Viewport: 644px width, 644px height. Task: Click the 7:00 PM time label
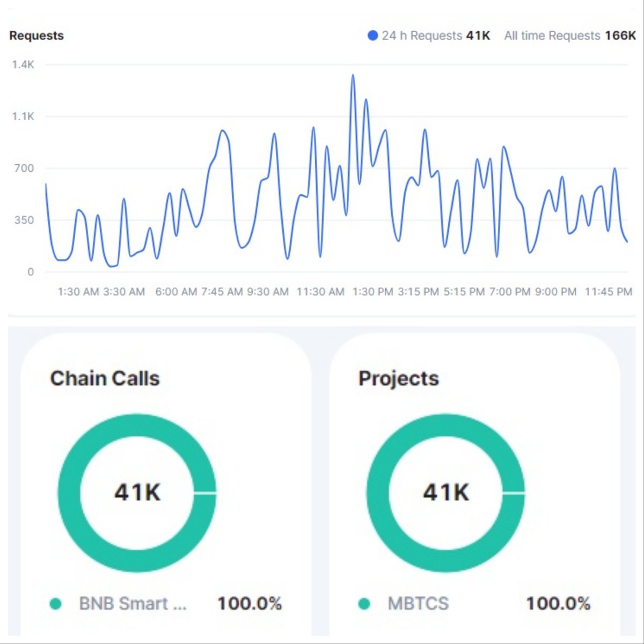[x=510, y=291]
